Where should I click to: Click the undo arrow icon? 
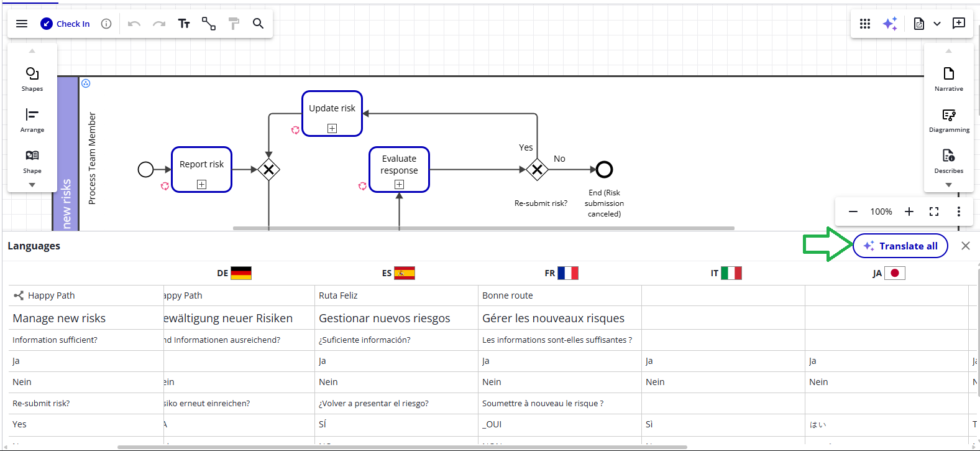134,24
